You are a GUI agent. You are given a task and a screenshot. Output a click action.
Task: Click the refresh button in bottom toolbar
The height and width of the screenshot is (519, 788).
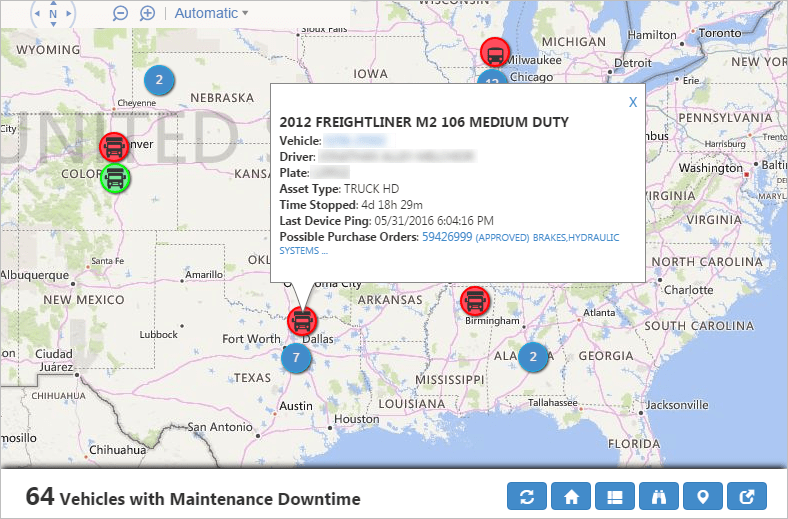click(527, 496)
